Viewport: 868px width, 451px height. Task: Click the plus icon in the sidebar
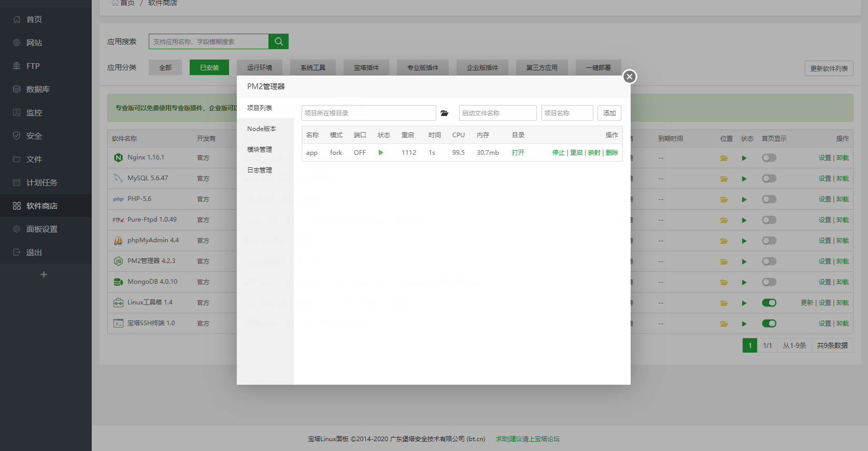[44, 274]
